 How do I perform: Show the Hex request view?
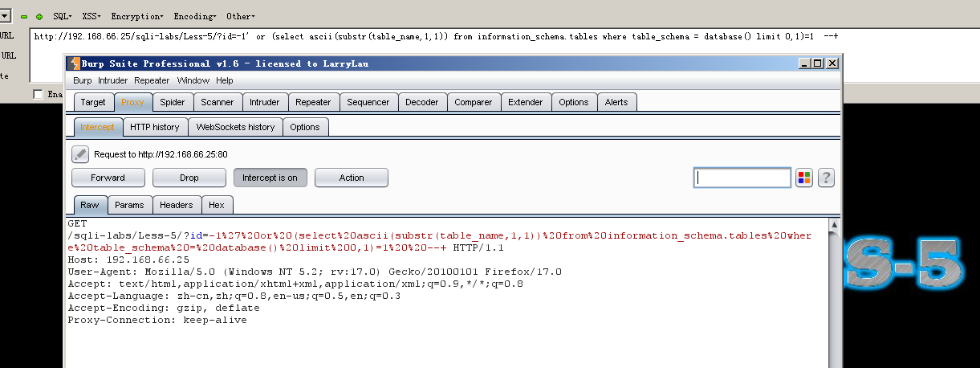[x=217, y=205]
